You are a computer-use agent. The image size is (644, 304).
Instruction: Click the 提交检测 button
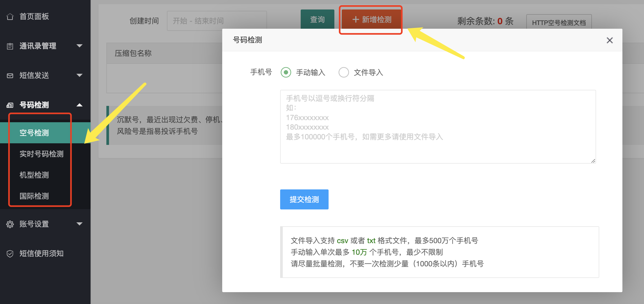[304, 199]
